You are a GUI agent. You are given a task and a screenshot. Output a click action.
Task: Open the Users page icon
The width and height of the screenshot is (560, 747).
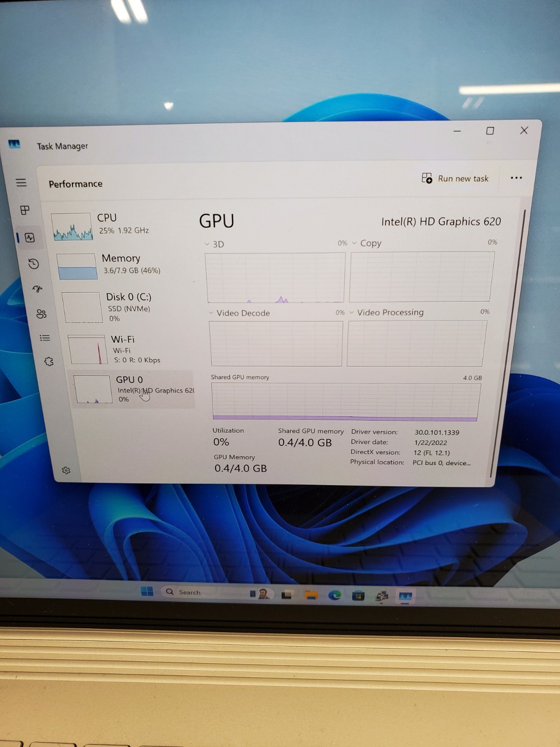(41, 314)
